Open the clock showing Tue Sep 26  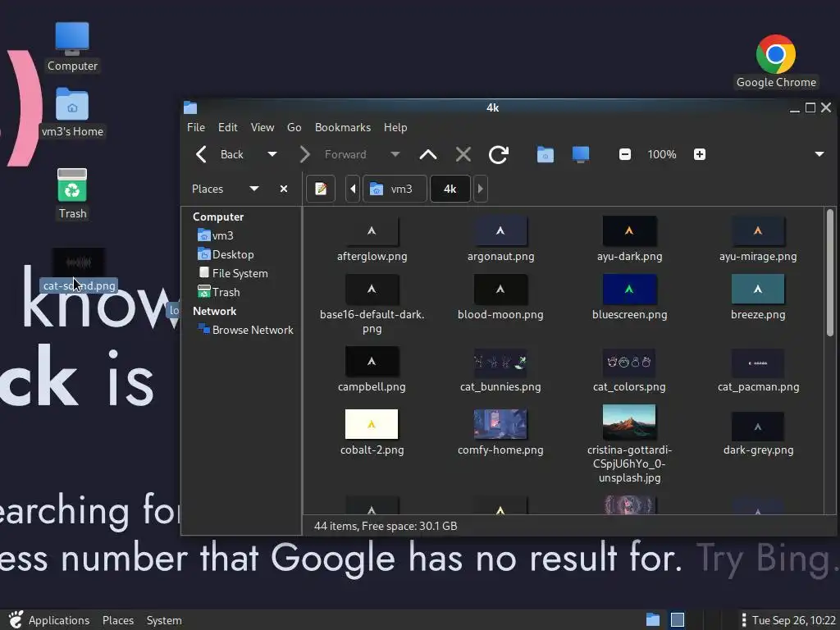[x=793, y=620]
